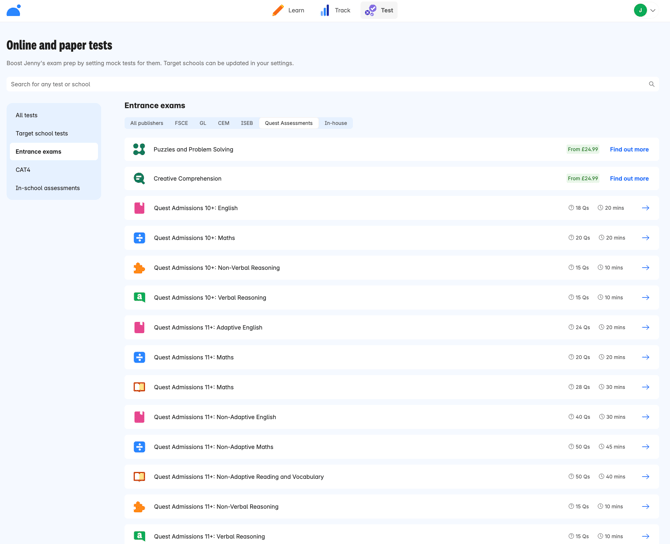670x544 pixels.
Task: Select Entrance exams in the sidebar
Action: [x=54, y=152]
